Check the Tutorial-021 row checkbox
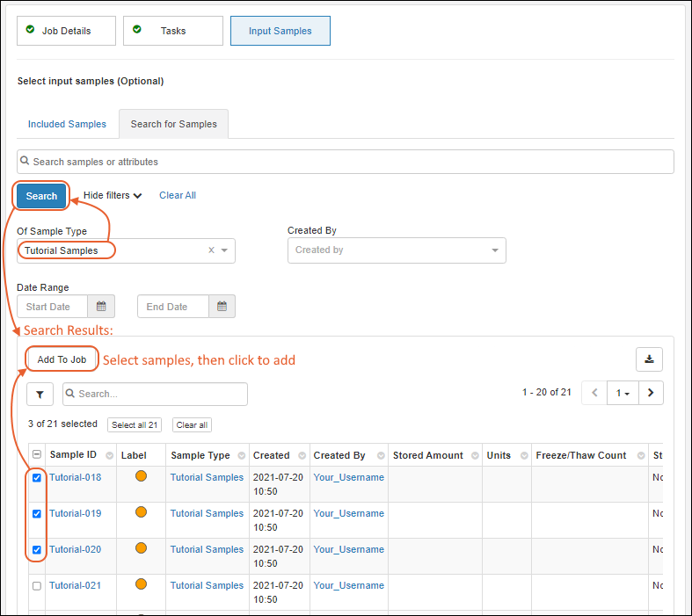Screen dimensions: 692x616 (36, 586)
